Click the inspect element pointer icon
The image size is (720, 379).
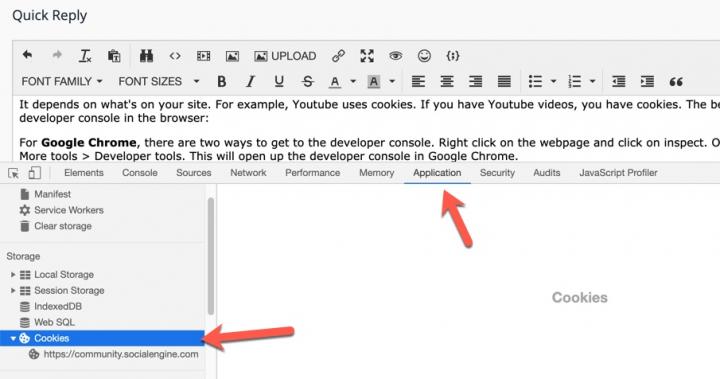coord(14,173)
